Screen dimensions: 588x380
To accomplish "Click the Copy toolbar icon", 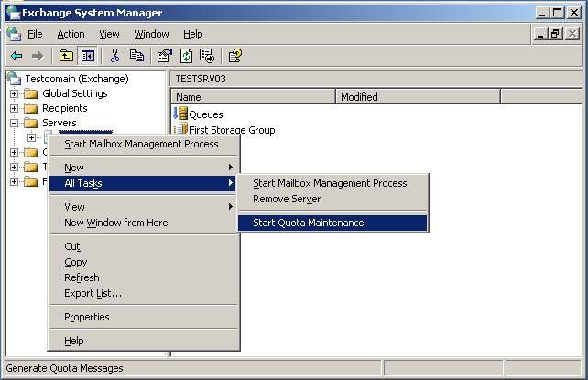I will click(x=136, y=56).
